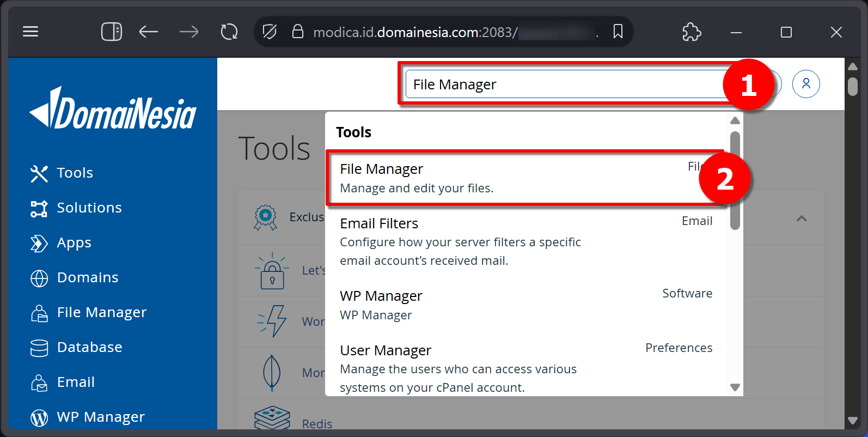Open Database in the sidebar menu
The image size is (868, 437).
(x=90, y=347)
